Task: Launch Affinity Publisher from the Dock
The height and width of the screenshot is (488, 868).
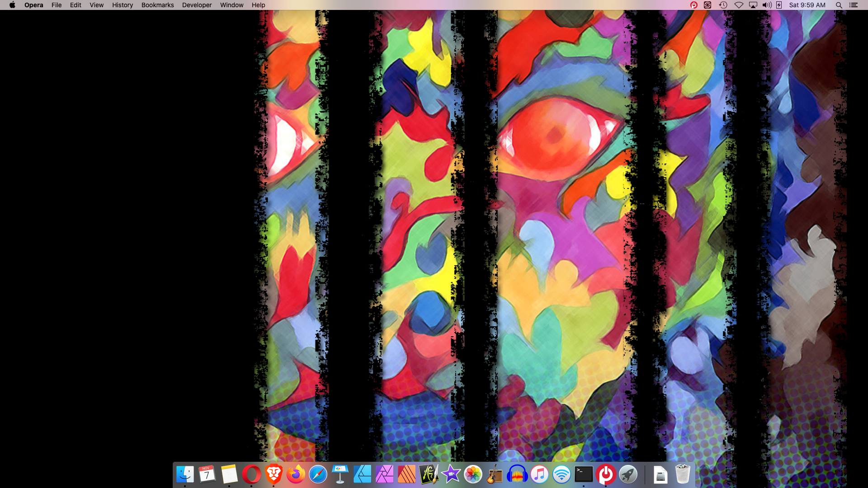Action: [406, 474]
